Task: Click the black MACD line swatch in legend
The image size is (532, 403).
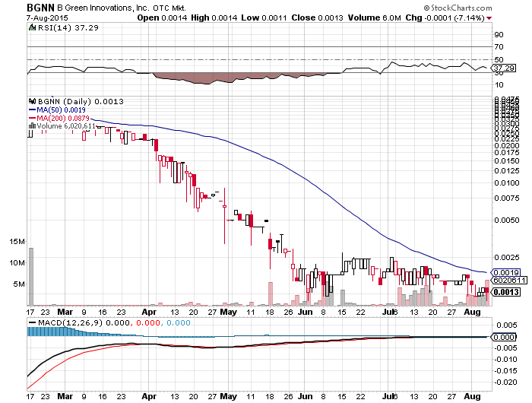Action: pyautogui.click(x=32, y=322)
